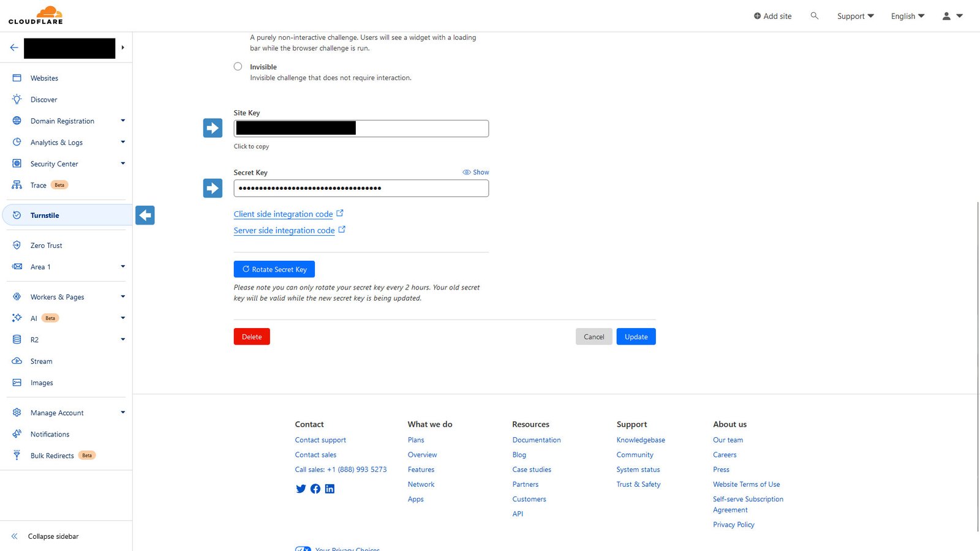This screenshot has width=980, height=551.
Task: Select Stream in the sidebar
Action: coord(41,361)
